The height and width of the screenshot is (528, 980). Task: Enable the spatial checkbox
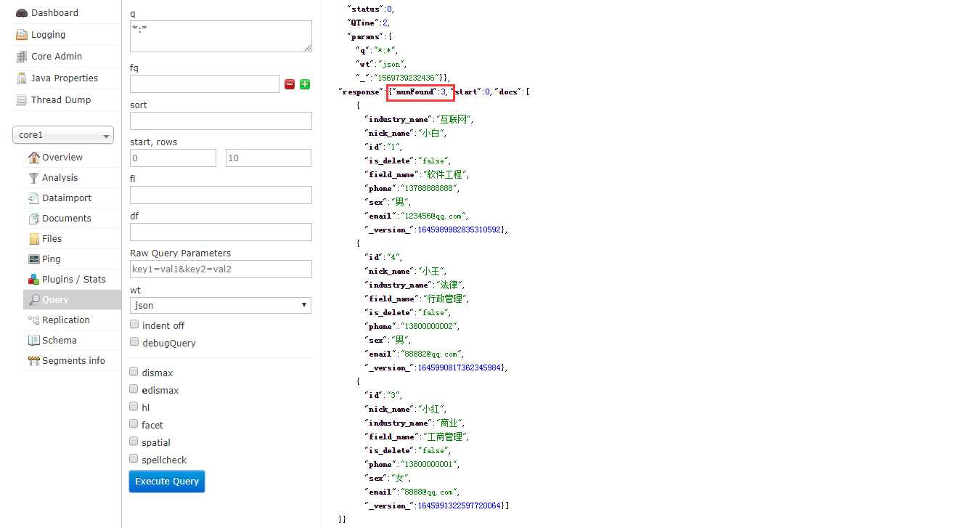point(134,442)
